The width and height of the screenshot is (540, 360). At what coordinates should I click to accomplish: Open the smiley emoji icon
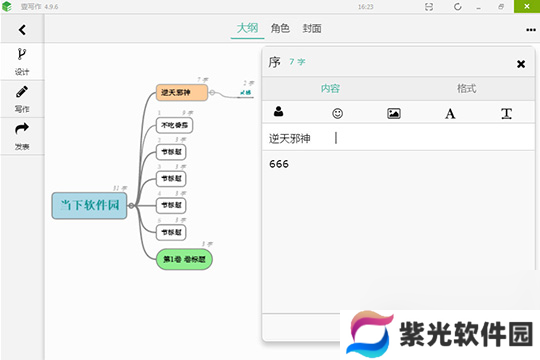[x=338, y=113]
